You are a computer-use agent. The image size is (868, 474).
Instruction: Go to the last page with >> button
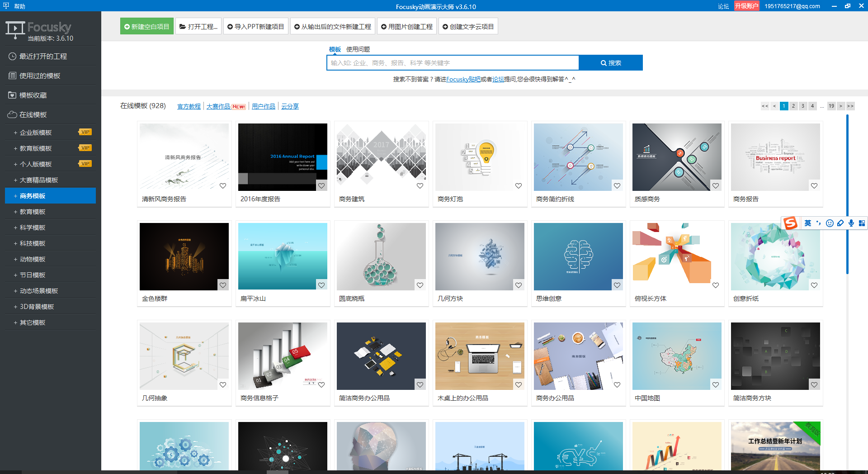[x=850, y=106]
